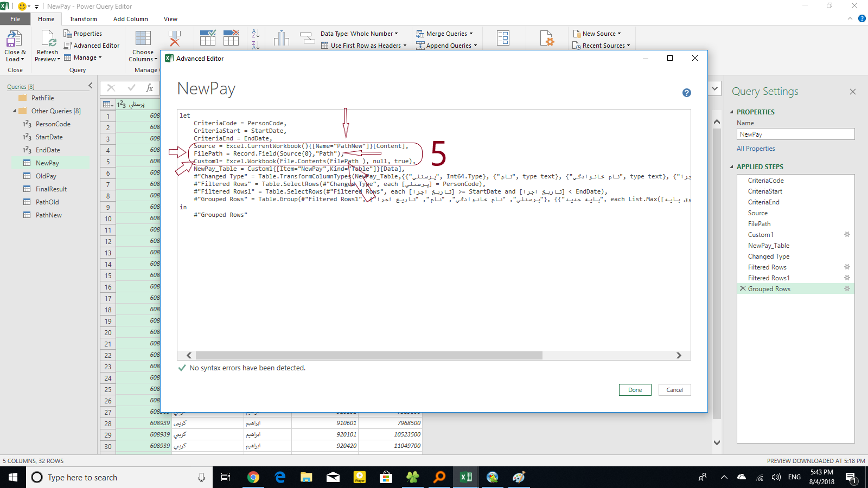This screenshot has height=488, width=868.
Task: Open Advanced Editor from the ribbon
Action: [92, 46]
